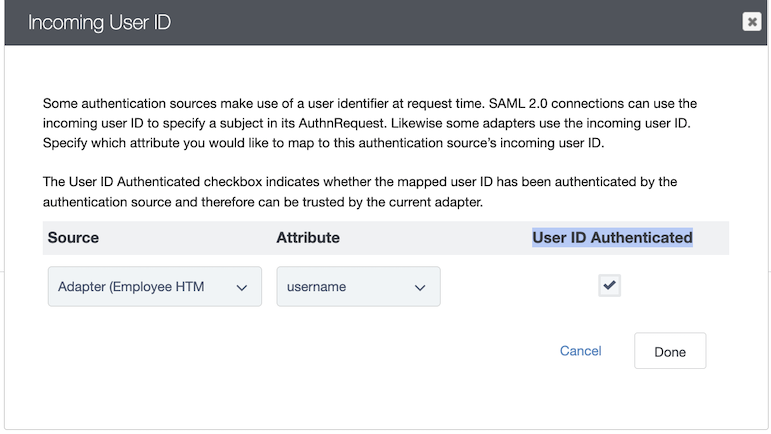Click the Incoming User ID title text
This screenshot has height=434, width=771.
99,22
